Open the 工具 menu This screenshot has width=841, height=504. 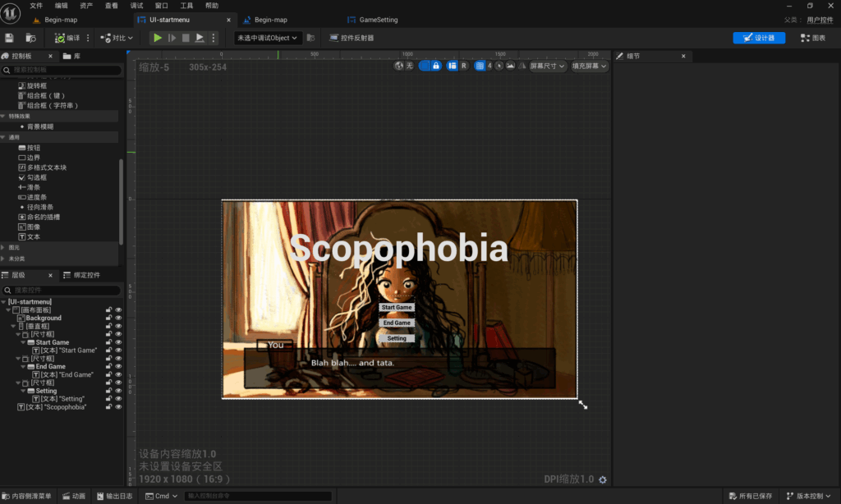(x=186, y=6)
